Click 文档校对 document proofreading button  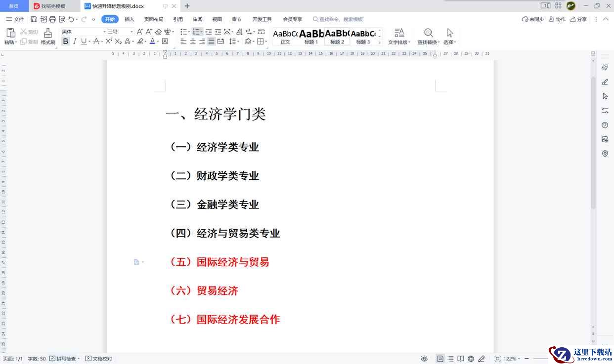[x=99, y=359]
